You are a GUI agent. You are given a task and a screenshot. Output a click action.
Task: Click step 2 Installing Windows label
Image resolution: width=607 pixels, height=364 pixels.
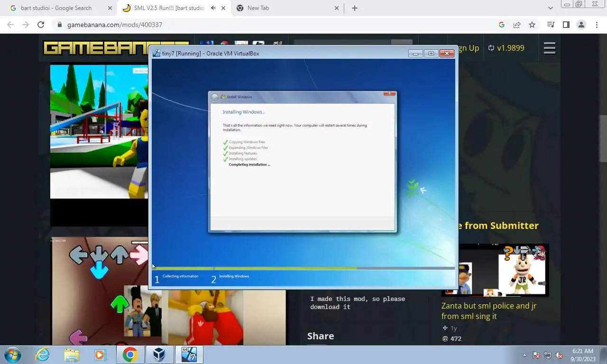coord(234,276)
